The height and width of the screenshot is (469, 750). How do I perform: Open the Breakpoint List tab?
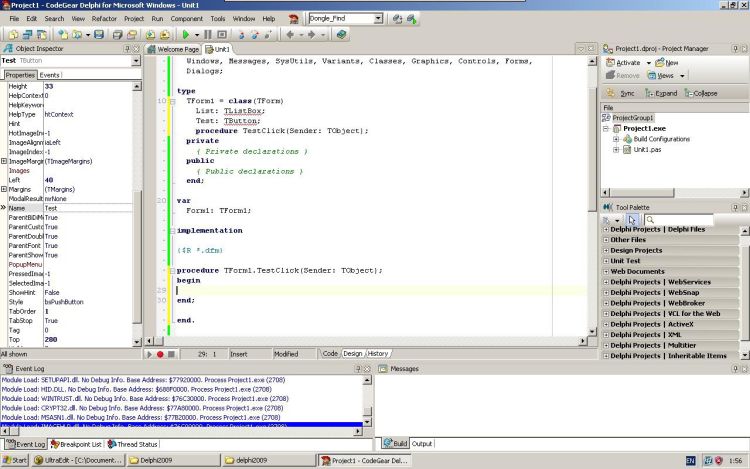pyautogui.click(x=77, y=444)
